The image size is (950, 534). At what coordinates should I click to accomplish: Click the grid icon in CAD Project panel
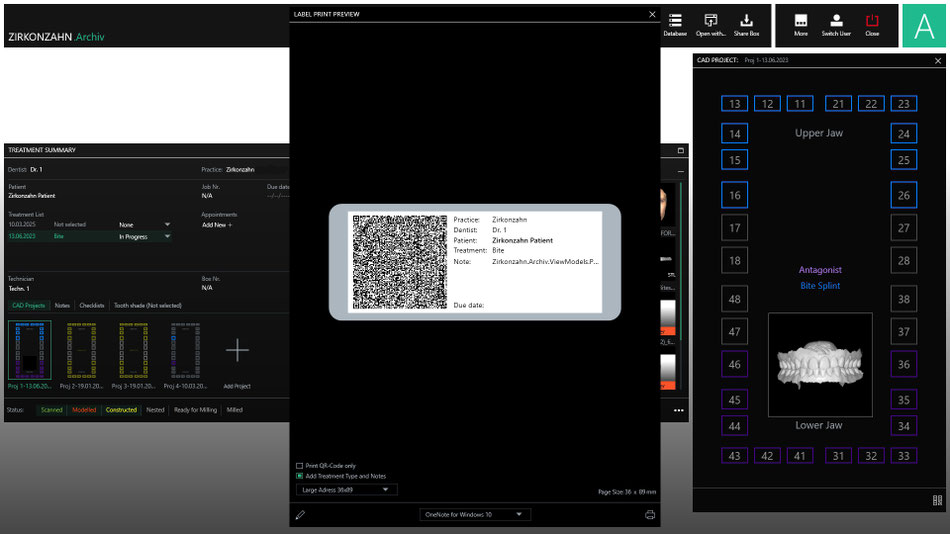pos(937,500)
